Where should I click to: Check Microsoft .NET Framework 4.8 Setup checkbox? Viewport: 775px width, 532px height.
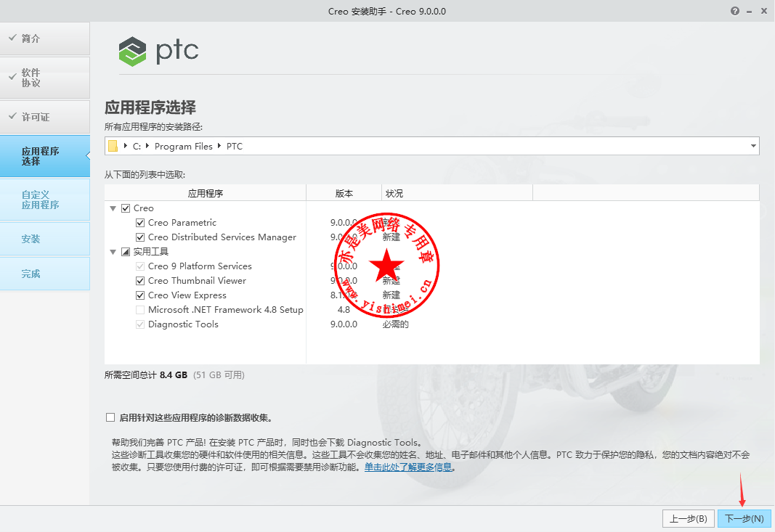pyautogui.click(x=140, y=310)
